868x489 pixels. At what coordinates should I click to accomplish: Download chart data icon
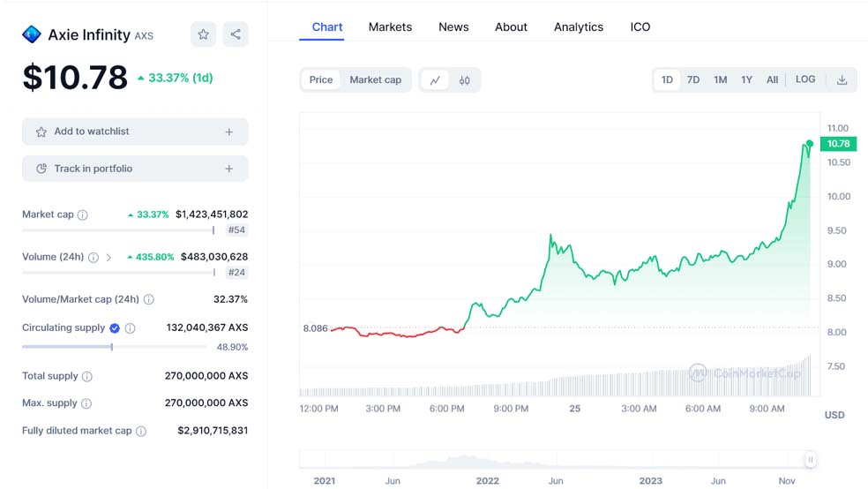coord(842,80)
